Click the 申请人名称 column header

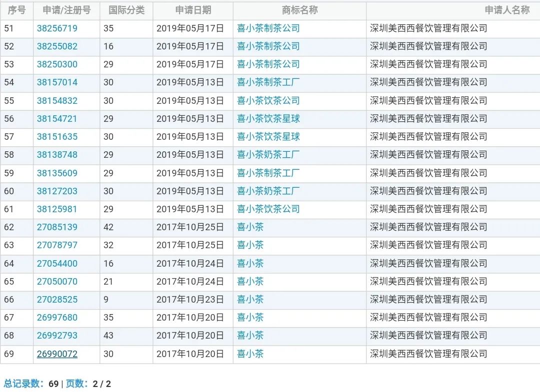pyautogui.click(x=507, y=10)
